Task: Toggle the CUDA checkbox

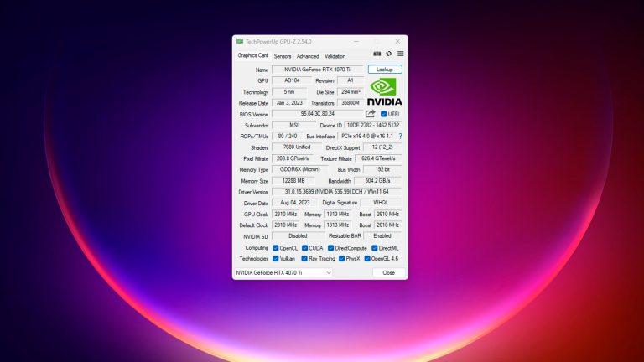Action: [x=304, y=248]
